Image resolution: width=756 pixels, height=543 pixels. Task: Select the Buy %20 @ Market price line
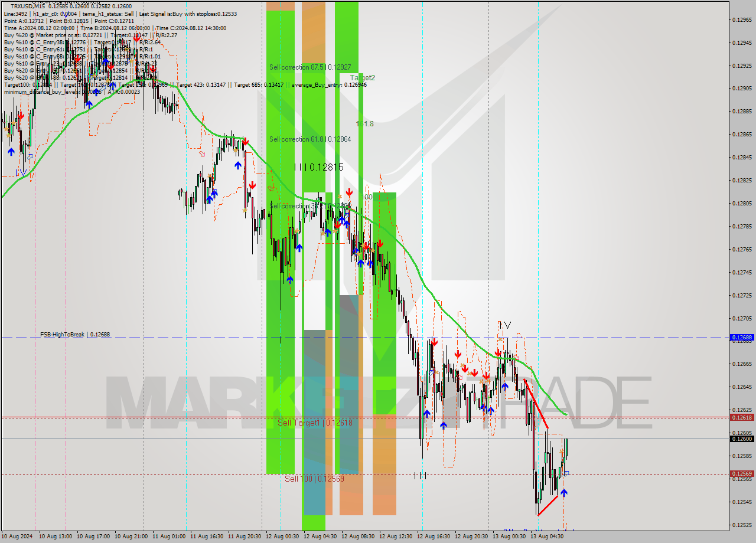point(90,35)
